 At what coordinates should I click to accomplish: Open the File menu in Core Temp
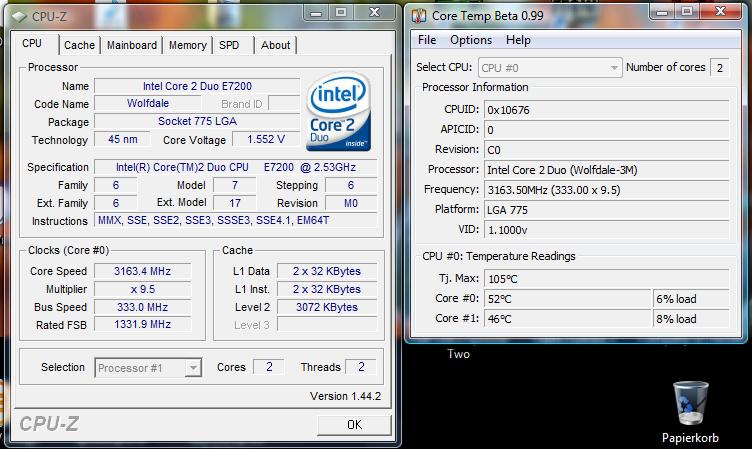[427, 40]
